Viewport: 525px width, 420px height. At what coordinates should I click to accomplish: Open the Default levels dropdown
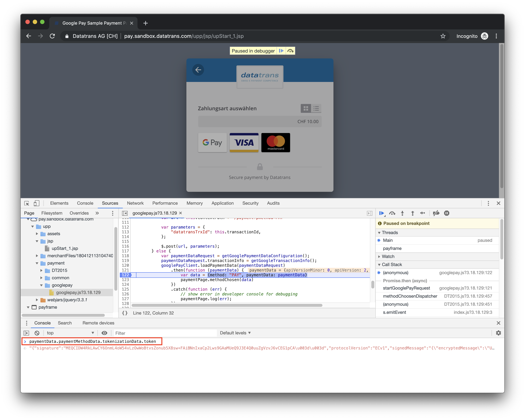235,333
